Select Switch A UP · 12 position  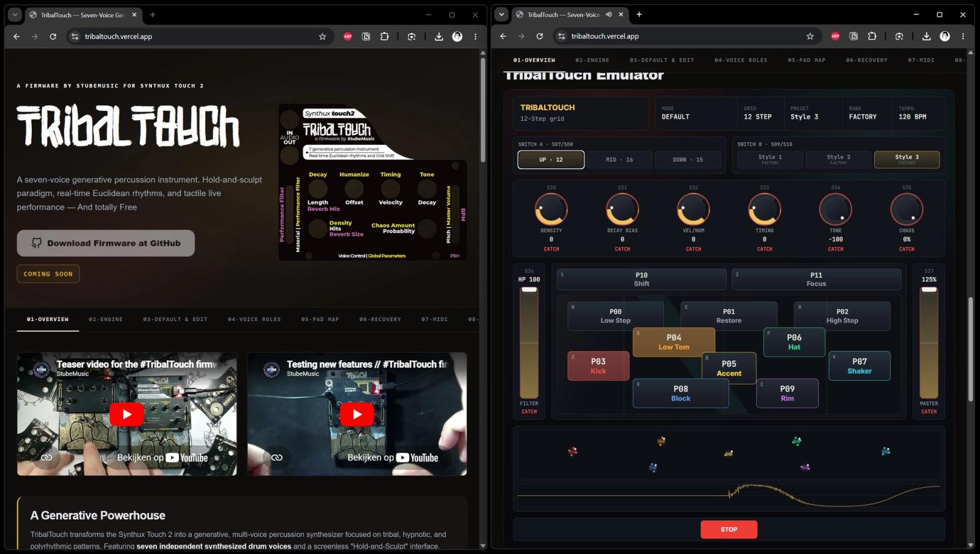tap(551, 160)
